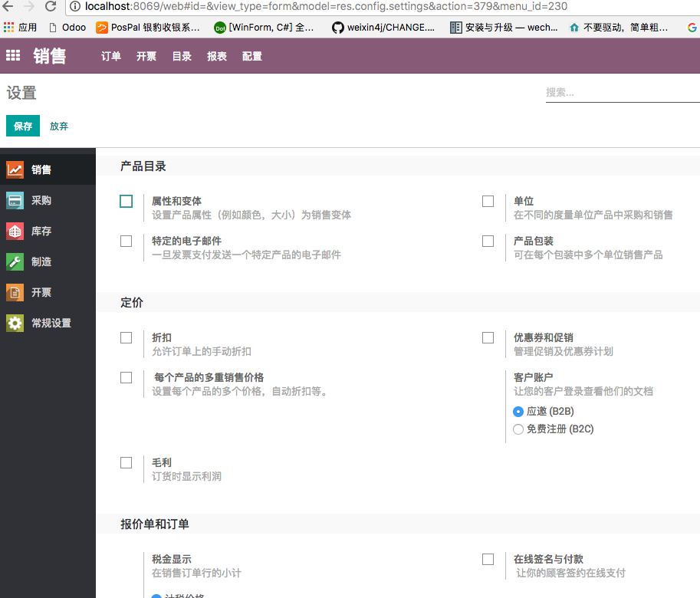Select the 免费注册 (B2C) radio option

[518, 429]
